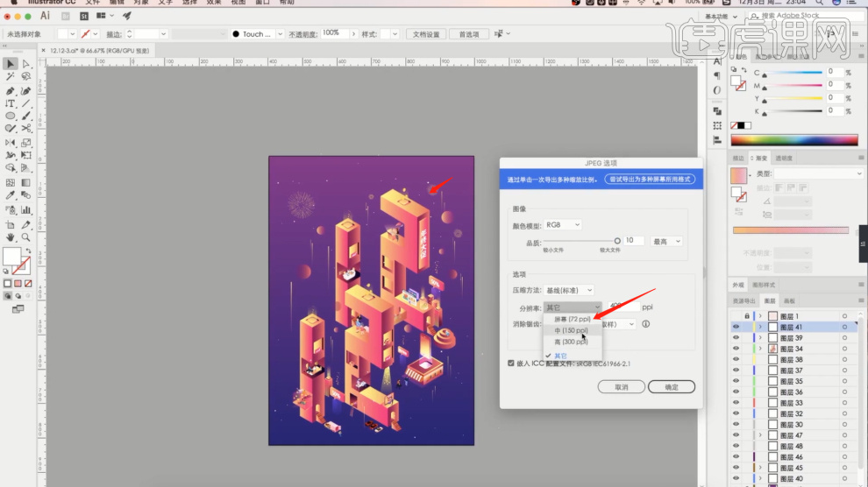Switch to the 画板 tab
The height and width of the screenshot is (487, 868).
pos(789,301)
